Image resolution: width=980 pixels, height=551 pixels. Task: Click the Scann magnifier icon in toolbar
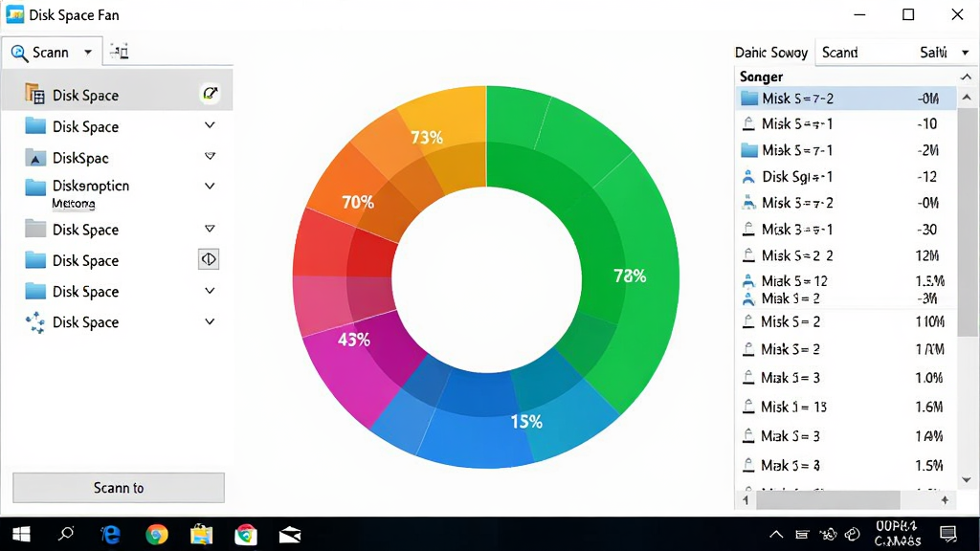pos(19,54)
